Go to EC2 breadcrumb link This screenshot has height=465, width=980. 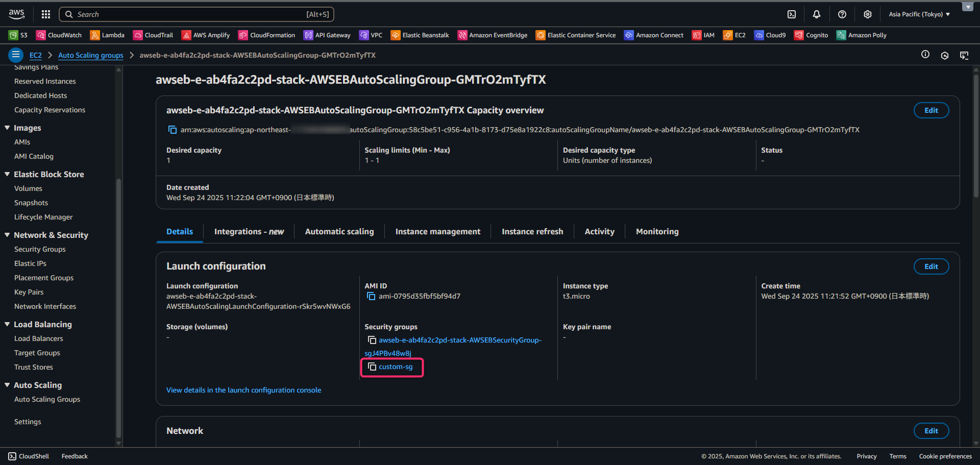pos(36,55)
